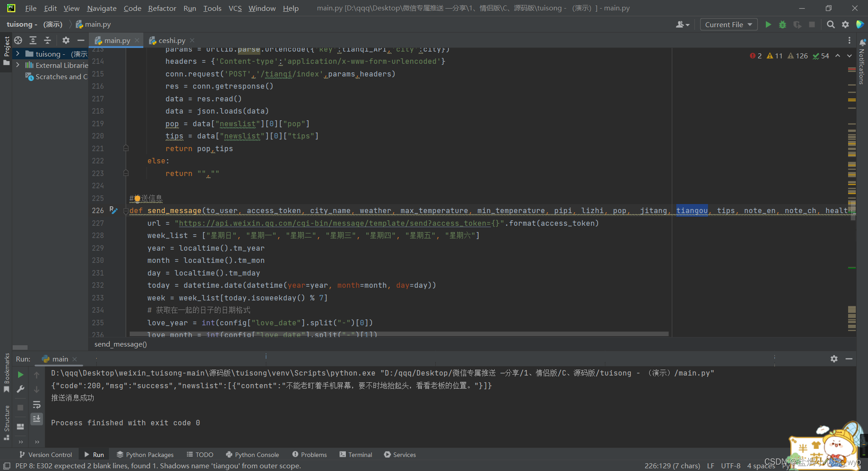Image resolution: width=868 pixels, height=471 pixels.
Task: Change UTF-8 file encoding in status bar
Action: click(x=731, y=466)
